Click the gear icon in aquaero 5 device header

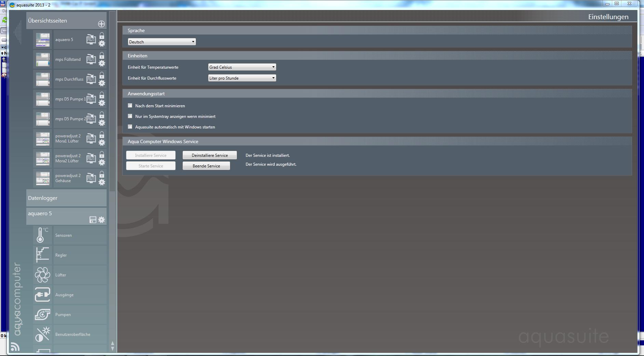click(x=101, y=220)
